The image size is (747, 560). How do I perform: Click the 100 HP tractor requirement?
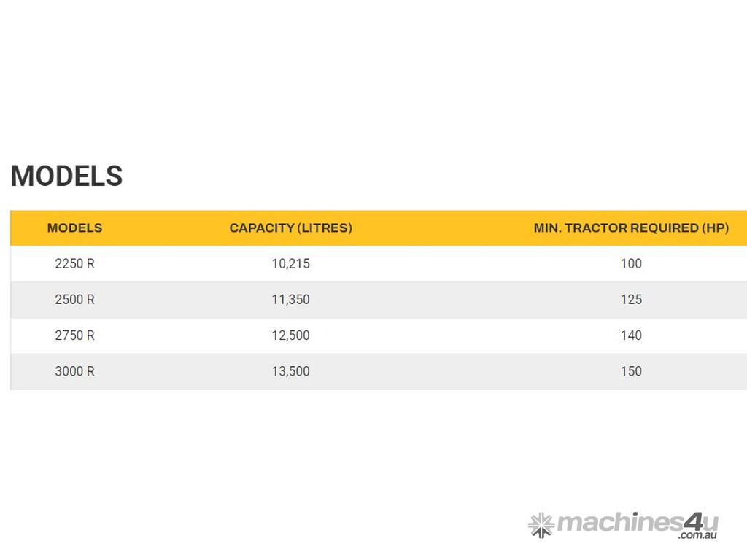[631, 264]
